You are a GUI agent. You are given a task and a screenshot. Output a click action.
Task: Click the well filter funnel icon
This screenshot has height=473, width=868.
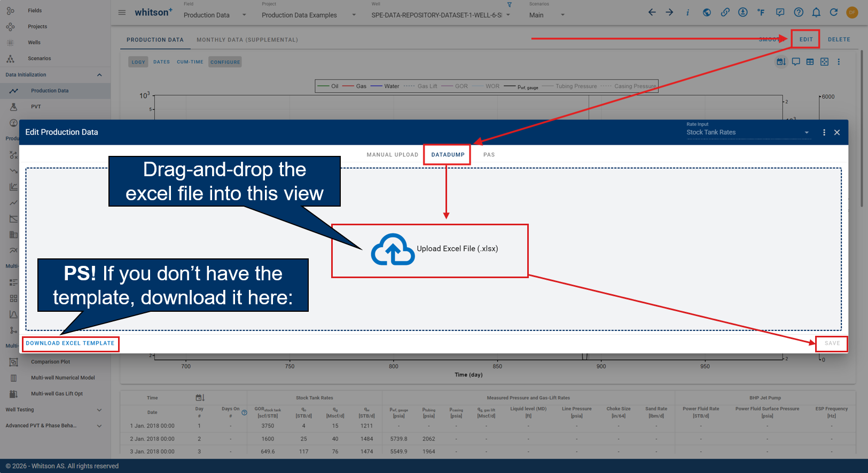pos(510,5)
